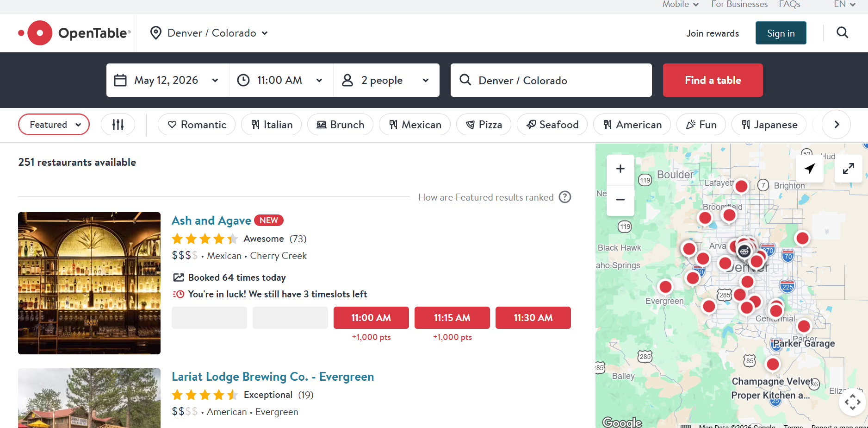This screenshot has height=428, width=868.
Task: Open Lariat Lodge Brewing Co. - Evergreen link
Action: [x=273, y=377]
